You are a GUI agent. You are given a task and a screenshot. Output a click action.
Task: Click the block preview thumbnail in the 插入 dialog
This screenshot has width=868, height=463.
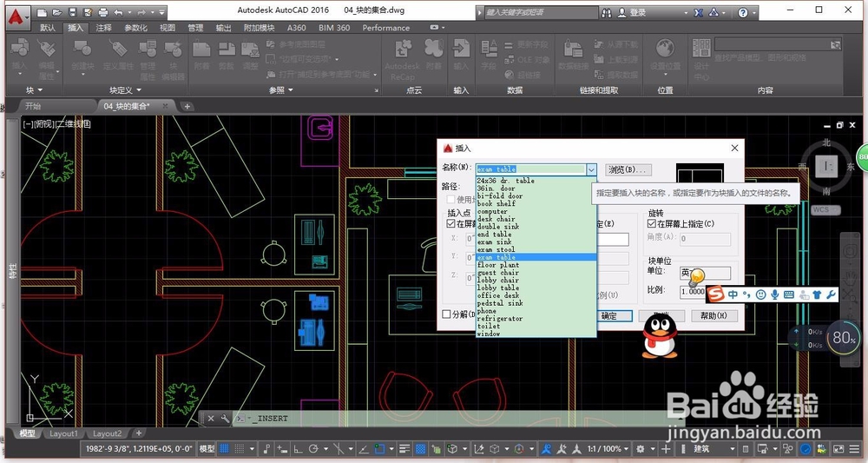700,172
